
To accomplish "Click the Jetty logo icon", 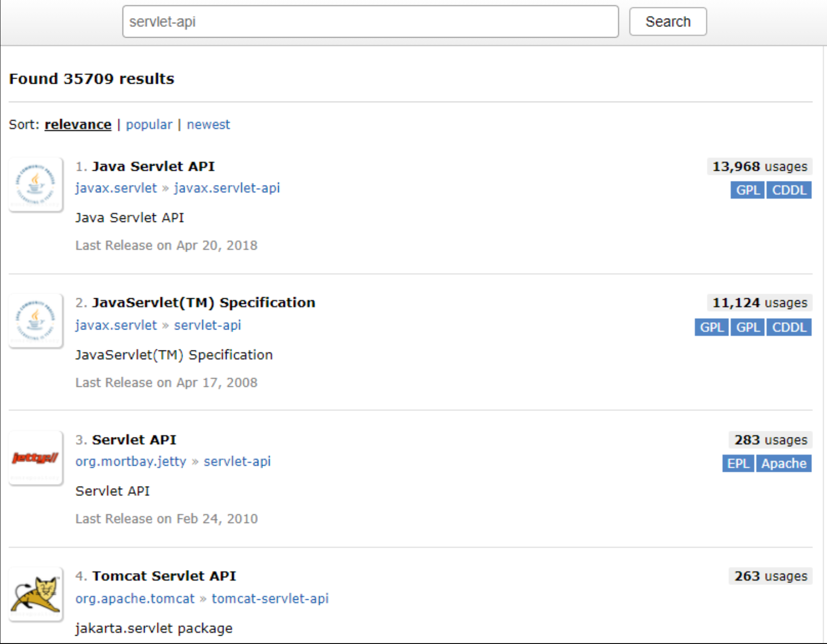I will coord(36,458).
